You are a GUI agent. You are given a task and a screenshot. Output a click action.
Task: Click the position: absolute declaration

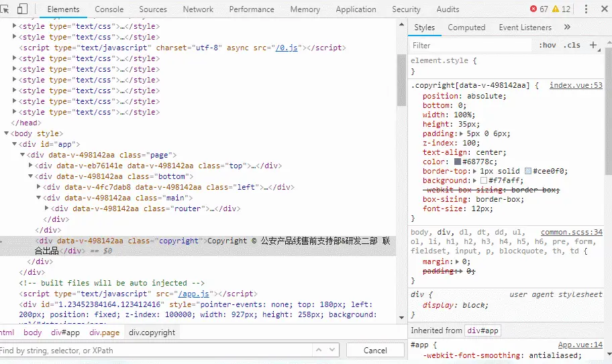(464, 96)
